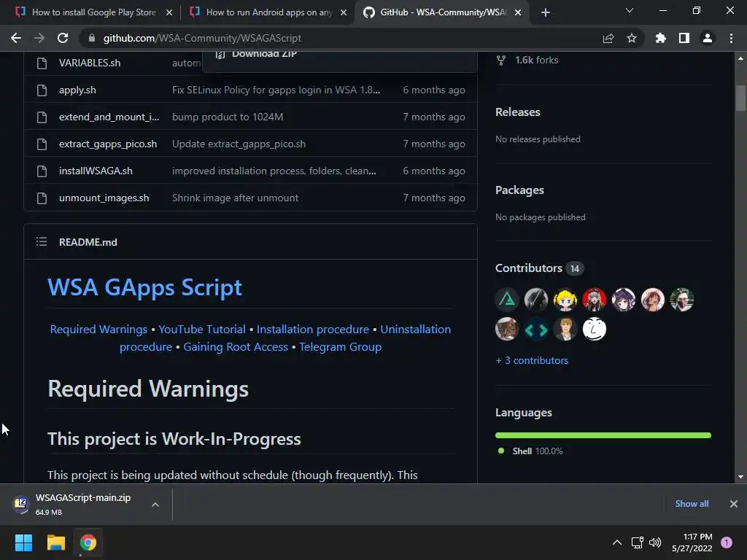747x560 pixels.
Task: Toggle the Chrome side panel icon
Action: point(684,38)
